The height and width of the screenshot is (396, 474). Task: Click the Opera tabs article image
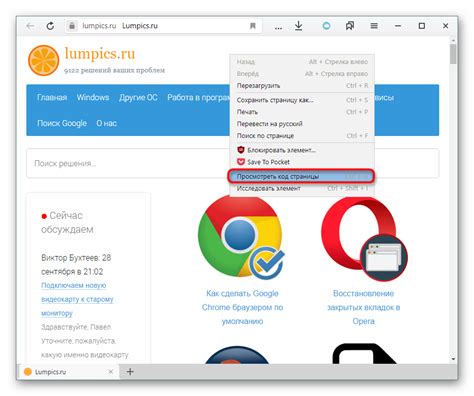click(x=364, y=239)
